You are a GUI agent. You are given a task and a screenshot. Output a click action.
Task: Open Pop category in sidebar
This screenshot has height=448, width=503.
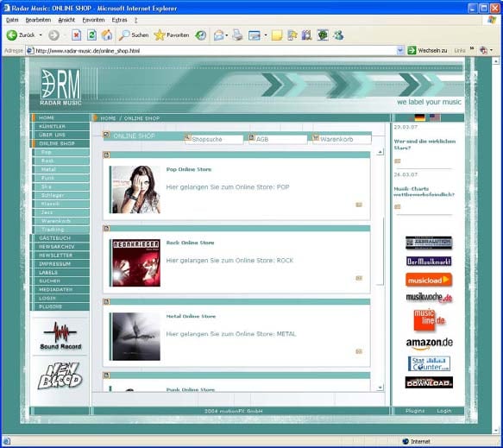click(61, 152)
